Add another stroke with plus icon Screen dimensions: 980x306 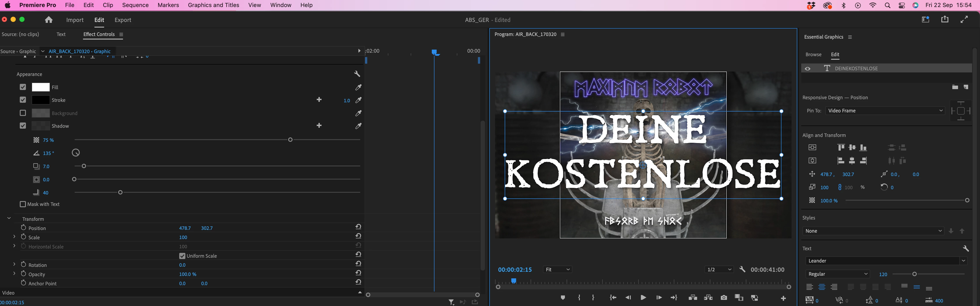click(x=319, y=100)
